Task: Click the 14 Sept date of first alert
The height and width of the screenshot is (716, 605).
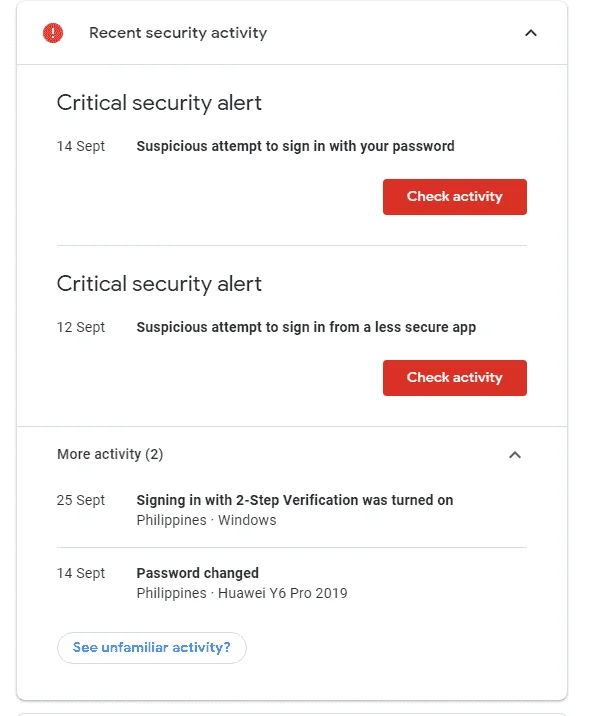Action: click(x=81, y=147)
